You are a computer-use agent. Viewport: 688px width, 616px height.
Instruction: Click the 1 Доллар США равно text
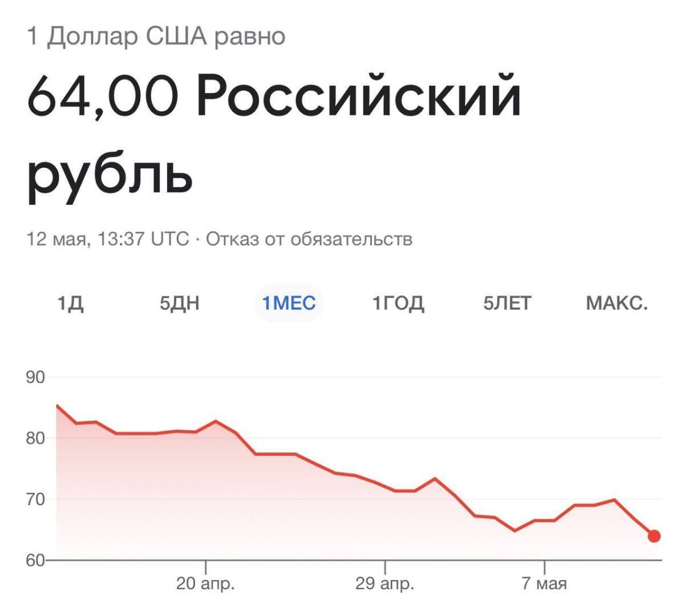pyautogui.click(x=156, y=37)
